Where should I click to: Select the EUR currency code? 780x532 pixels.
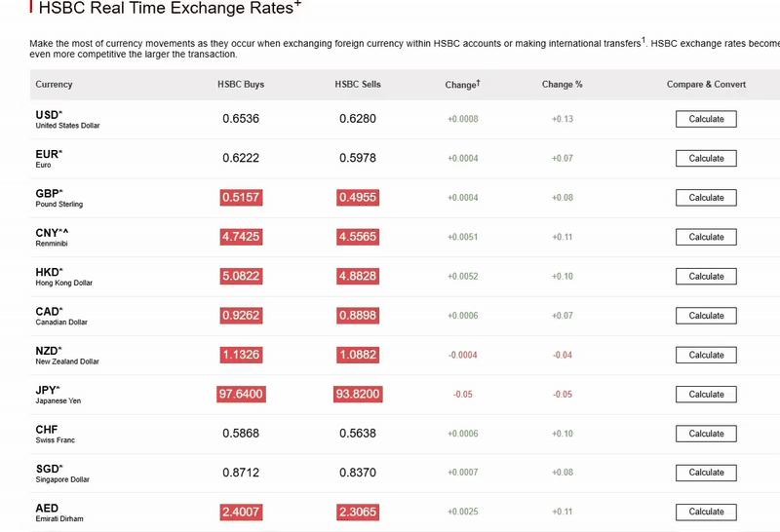point(47,154)
